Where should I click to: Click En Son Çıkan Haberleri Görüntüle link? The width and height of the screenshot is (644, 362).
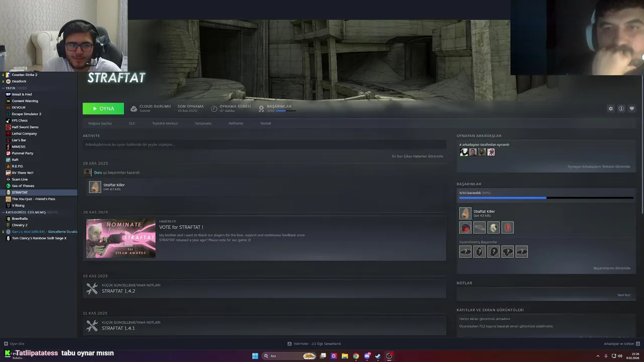click(x=418, y=156)
